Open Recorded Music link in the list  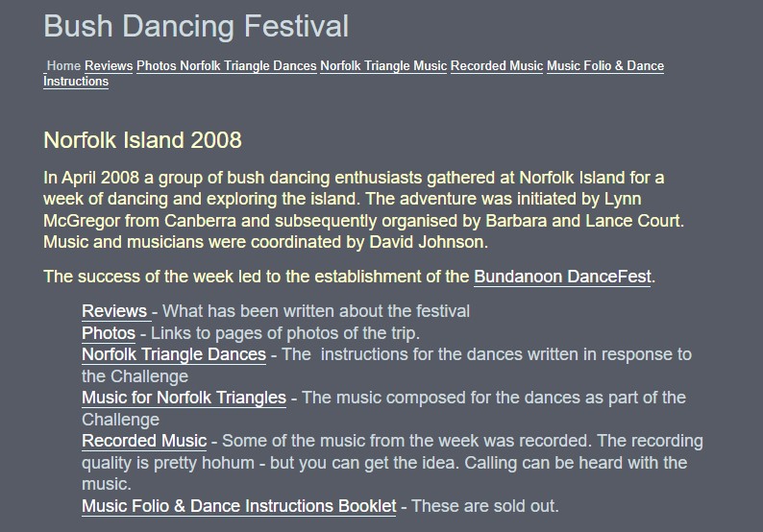pos(144,441)
